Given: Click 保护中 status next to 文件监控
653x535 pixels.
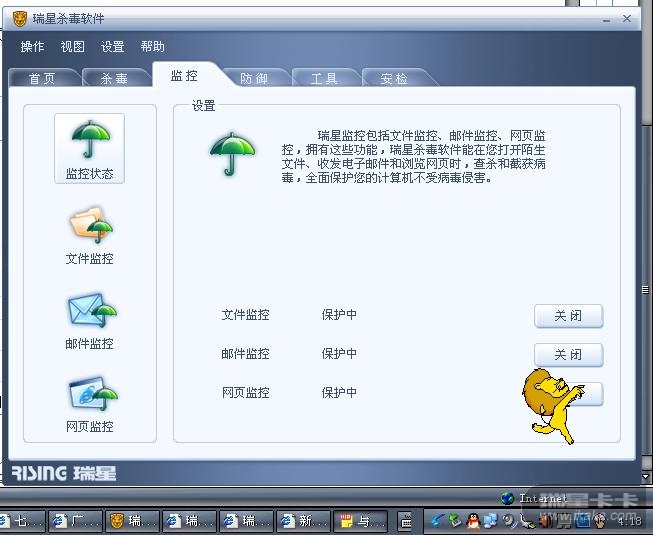Looking at the screenshot, I should [339, 315].
